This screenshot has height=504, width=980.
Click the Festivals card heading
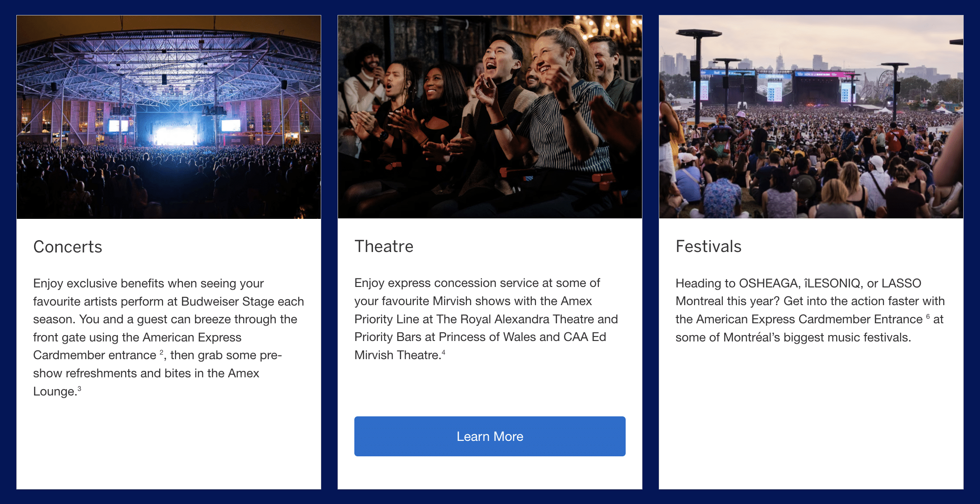click(708, 247)
